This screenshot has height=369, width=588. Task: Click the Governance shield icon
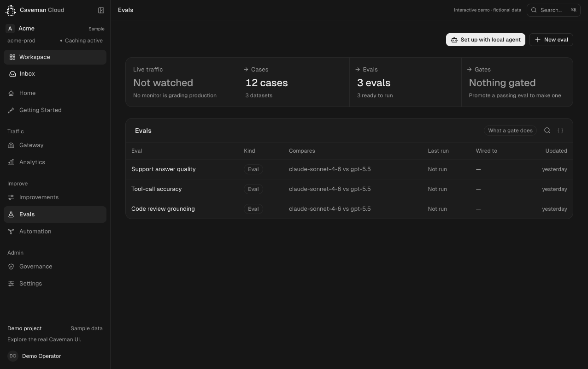(x=11, y=267)
